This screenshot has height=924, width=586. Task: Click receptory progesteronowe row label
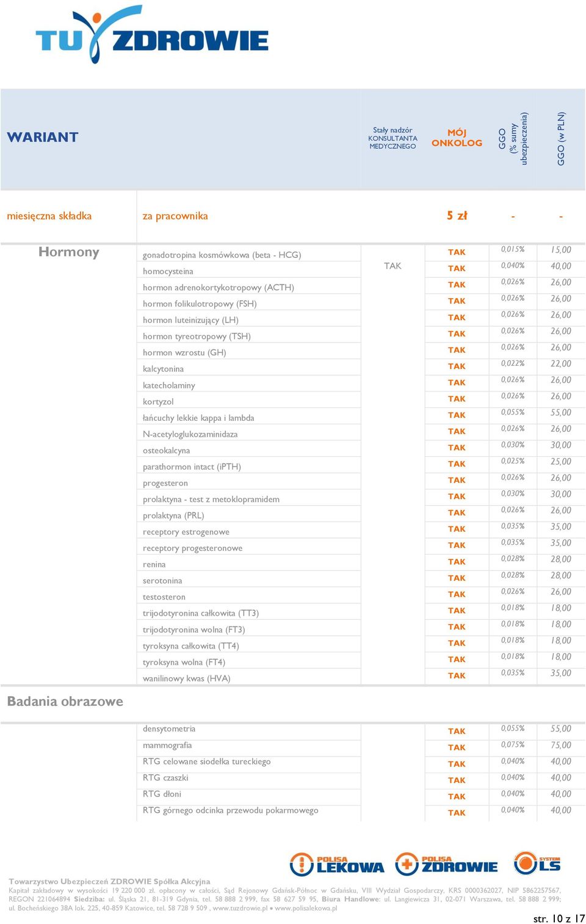click(x=192, y=548)
